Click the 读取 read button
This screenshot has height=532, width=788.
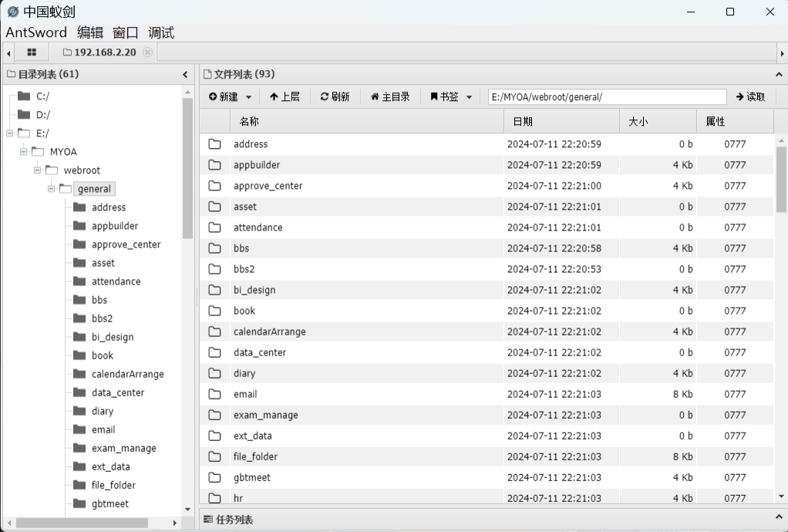(x=750, y=96)
